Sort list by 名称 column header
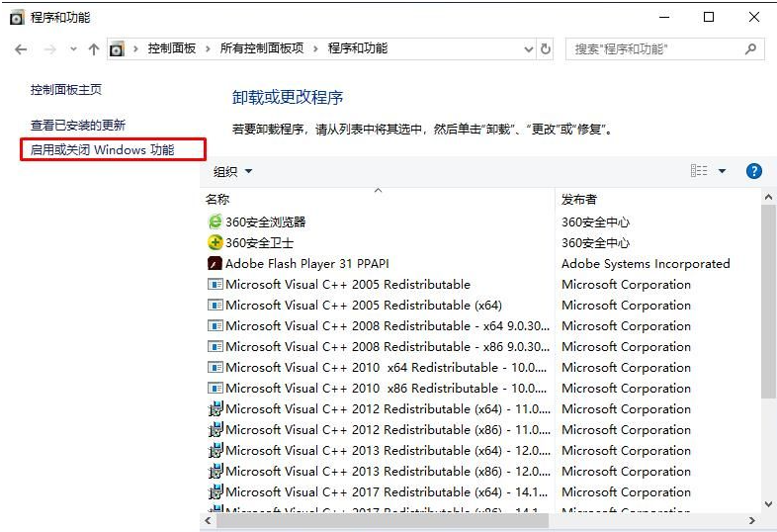The image size is (777, 532). pyautogui.click(x=217, y=200)
